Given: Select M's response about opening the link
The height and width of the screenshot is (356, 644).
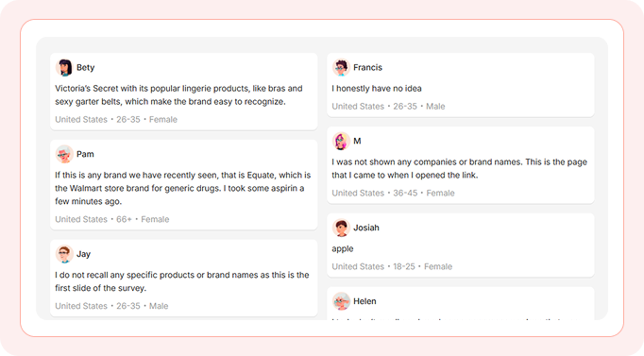Looking at the screenshot, I should [x=459, y=168].
